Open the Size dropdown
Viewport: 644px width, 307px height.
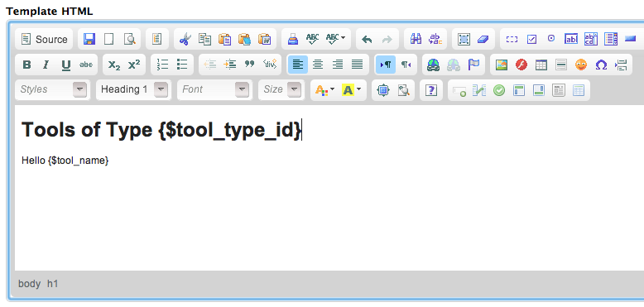281,89
